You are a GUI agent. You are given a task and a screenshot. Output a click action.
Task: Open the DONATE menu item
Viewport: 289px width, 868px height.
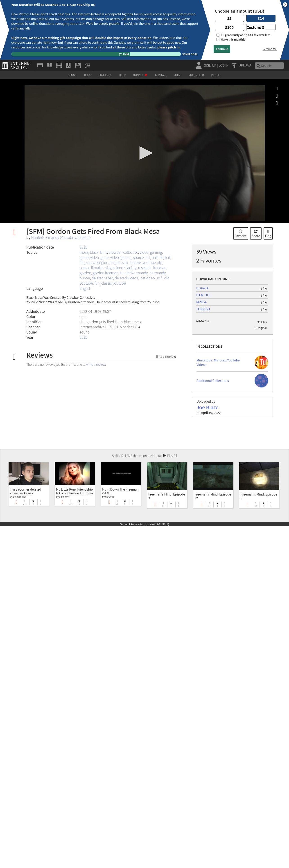(140, 75)
